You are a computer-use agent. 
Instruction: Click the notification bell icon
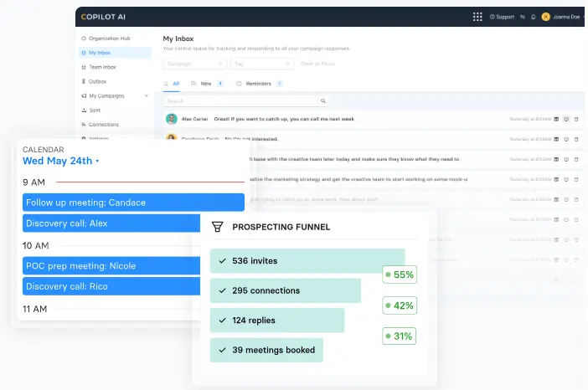(x=532, y=16)
